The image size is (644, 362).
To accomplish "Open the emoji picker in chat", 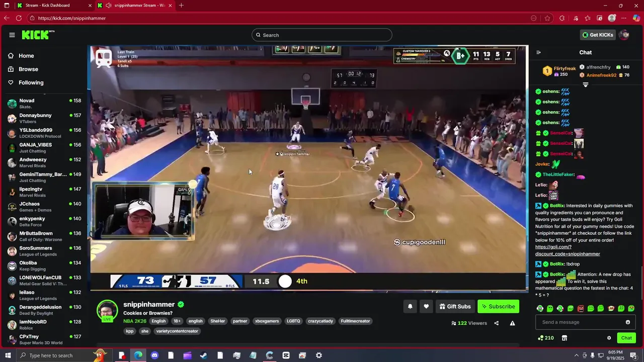I will [628, 322].
